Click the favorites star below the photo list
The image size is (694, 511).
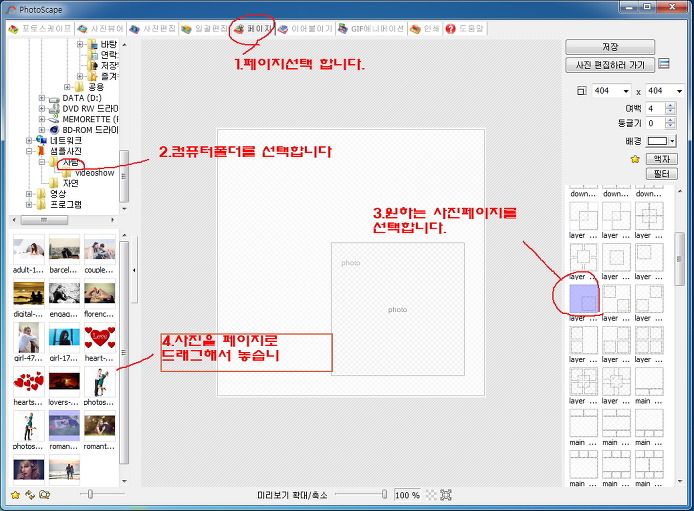pos(15,495)
